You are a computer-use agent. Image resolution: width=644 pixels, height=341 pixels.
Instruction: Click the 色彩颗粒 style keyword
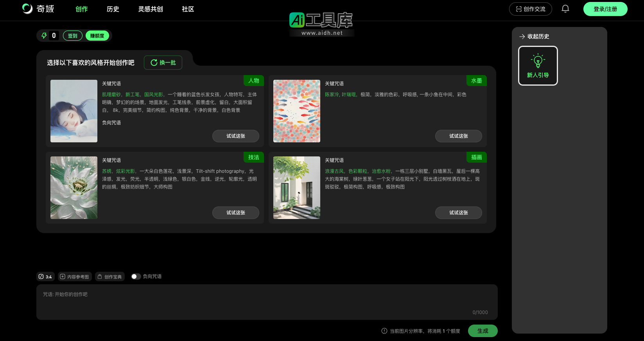tap(358, 171)
